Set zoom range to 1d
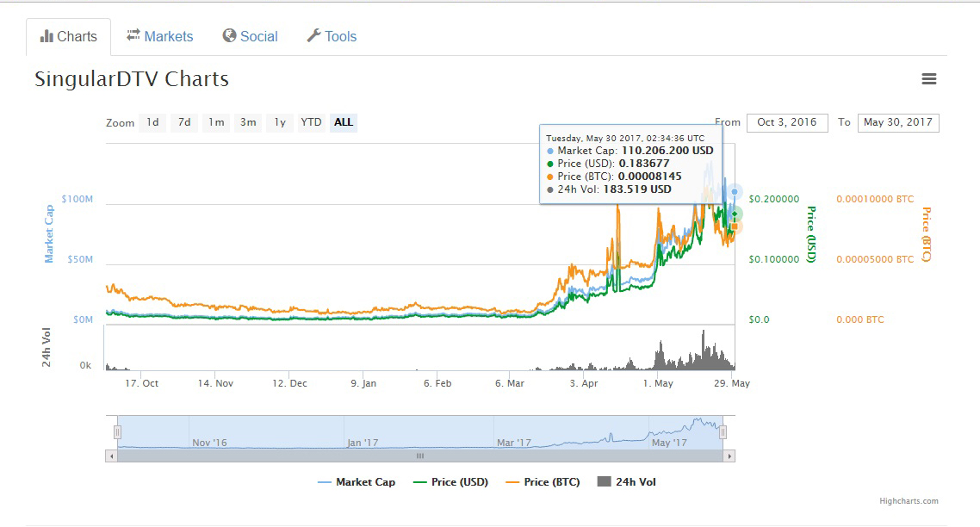Image resolution: width=980 pixels, height=527 pixels. [152, 122]
